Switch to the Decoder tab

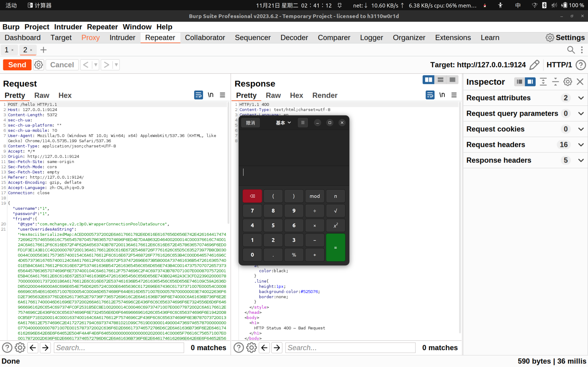pyautogui.click(x=294, y=38)
